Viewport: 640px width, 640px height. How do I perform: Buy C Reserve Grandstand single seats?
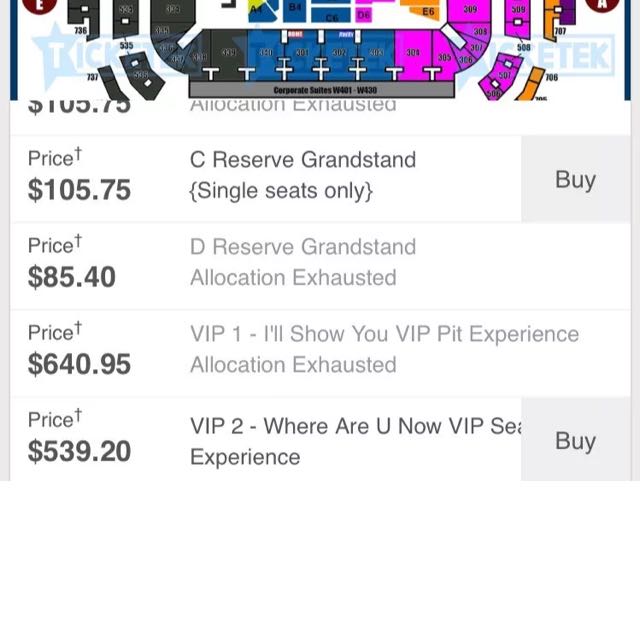[x=576, y=179]
